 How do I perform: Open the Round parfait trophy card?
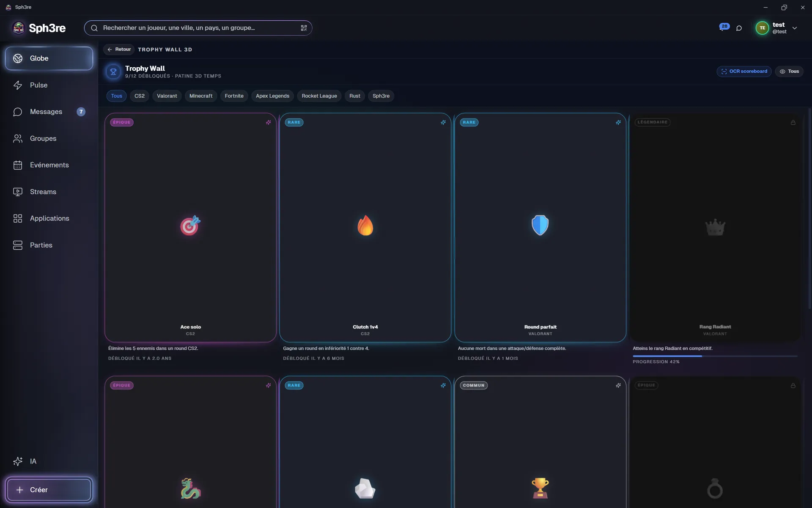[x=540, y=228]
